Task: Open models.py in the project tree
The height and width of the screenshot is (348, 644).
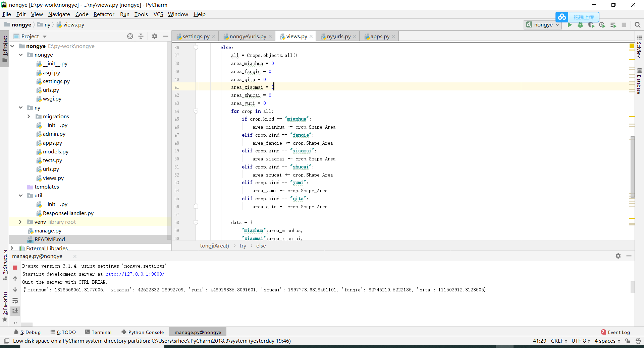Action: click(55, 152)
